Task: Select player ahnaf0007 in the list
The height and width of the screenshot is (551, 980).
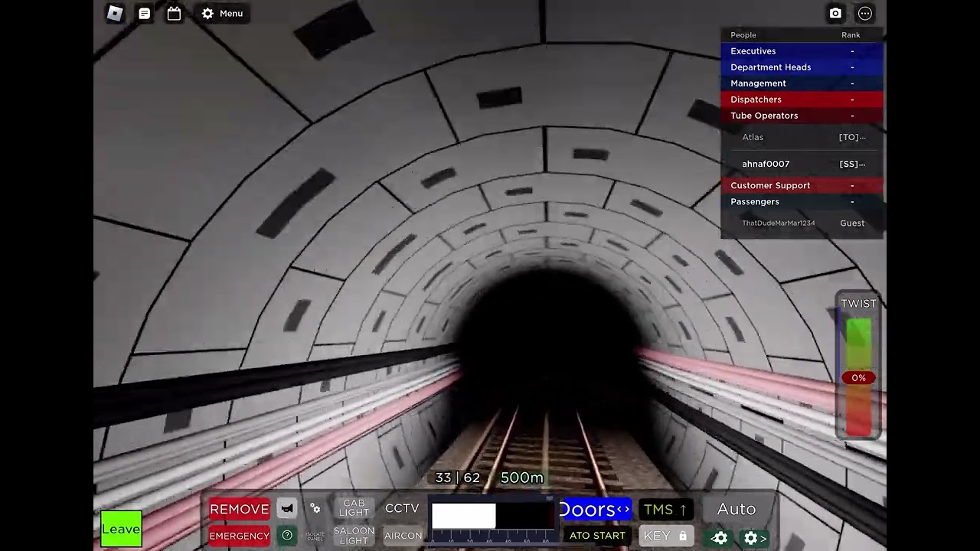Action: click(x=802, y=164)
